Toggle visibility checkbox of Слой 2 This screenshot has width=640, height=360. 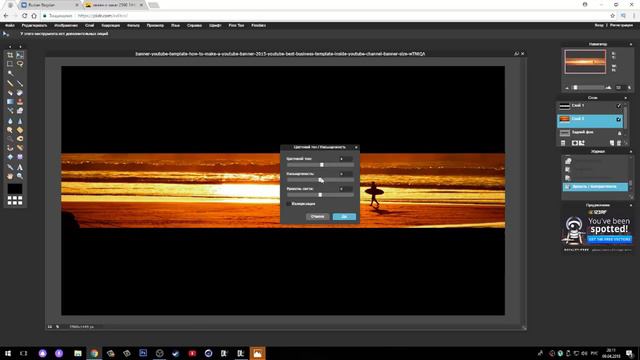click(x=619, y=119)
